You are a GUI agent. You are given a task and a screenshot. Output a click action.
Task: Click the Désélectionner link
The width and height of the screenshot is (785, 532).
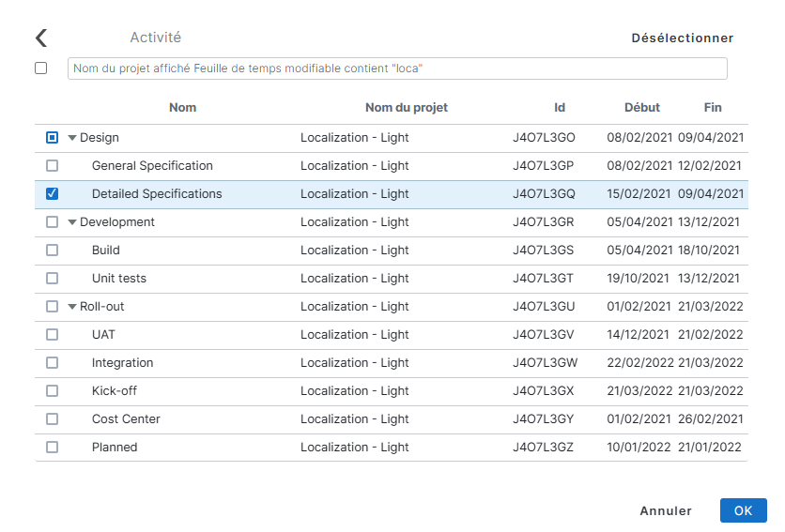pos(682,38)
